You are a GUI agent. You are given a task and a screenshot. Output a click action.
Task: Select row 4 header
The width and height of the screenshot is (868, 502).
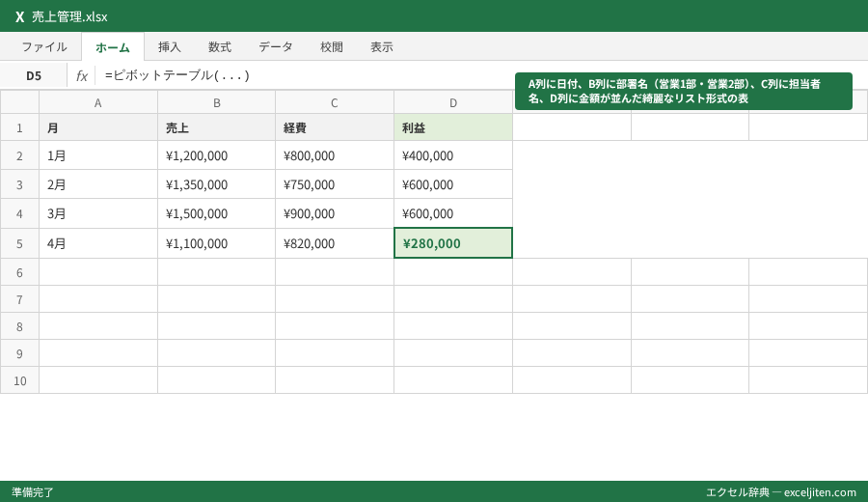19,213
